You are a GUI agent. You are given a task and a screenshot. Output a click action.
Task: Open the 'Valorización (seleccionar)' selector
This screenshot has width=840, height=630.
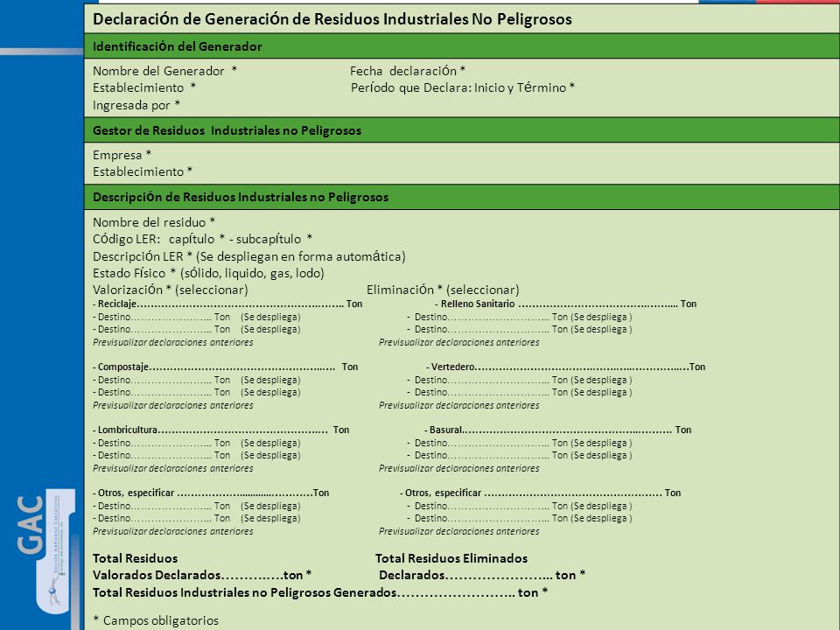pos(171,290)
